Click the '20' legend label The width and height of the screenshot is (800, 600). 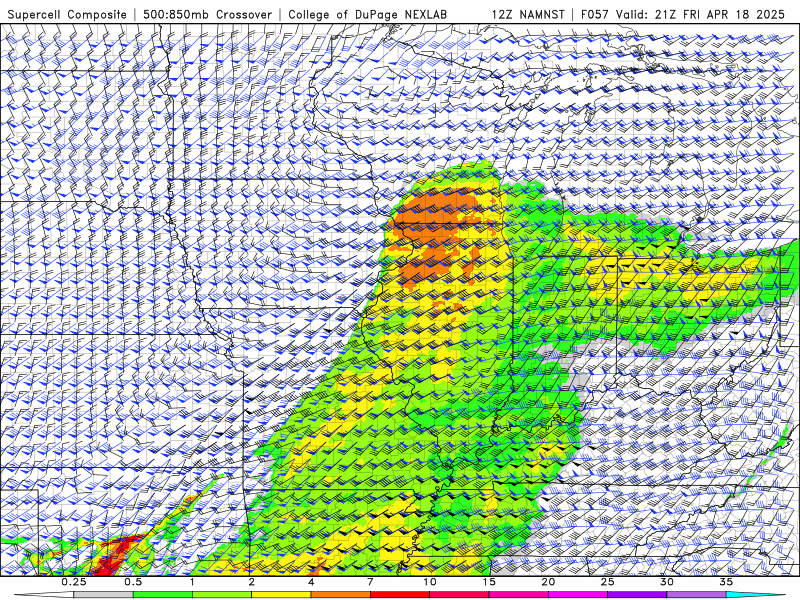[x=548, y=582]
